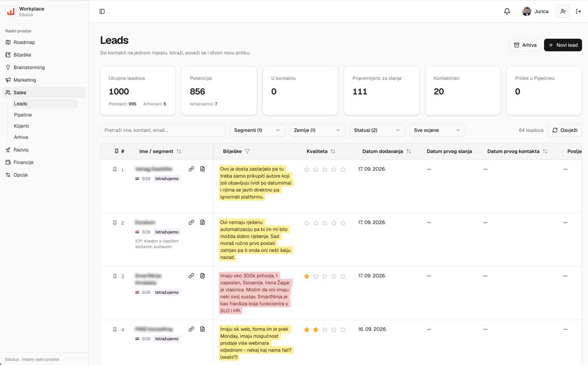Sort by Datum prvog kontakta arrows
This screenshot has width=588, height=365.
[545, 151]
